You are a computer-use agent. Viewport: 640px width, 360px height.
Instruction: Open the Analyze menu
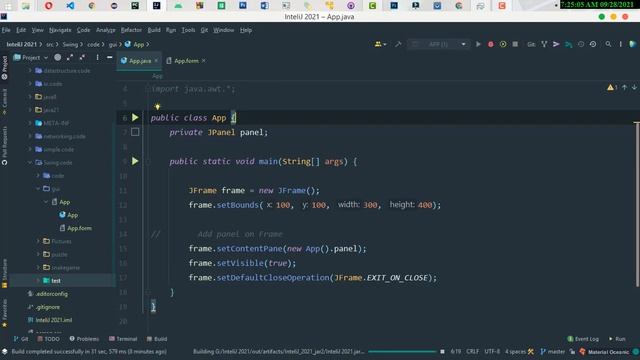[105, 30]
